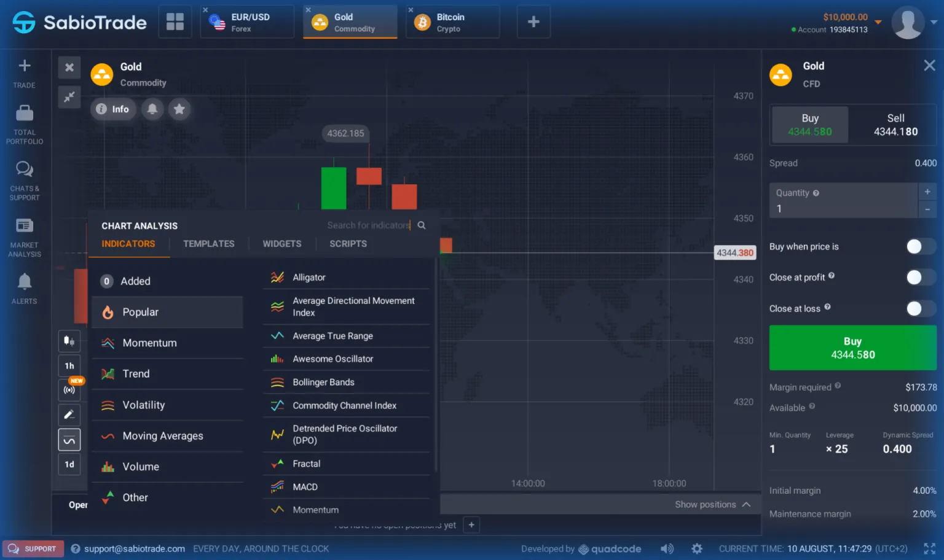Select Moving Averages category
944x560 pixels.
tap(167, 436)
